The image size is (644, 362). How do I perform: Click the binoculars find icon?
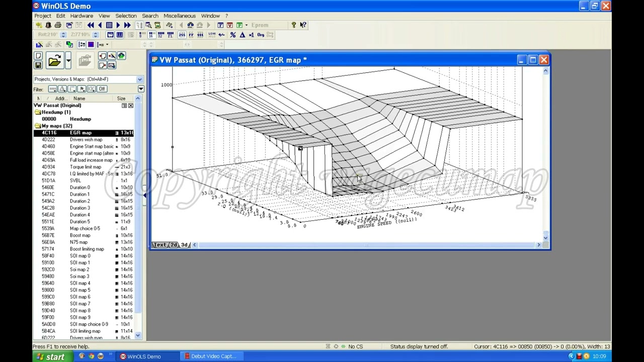tap(190, 25)
